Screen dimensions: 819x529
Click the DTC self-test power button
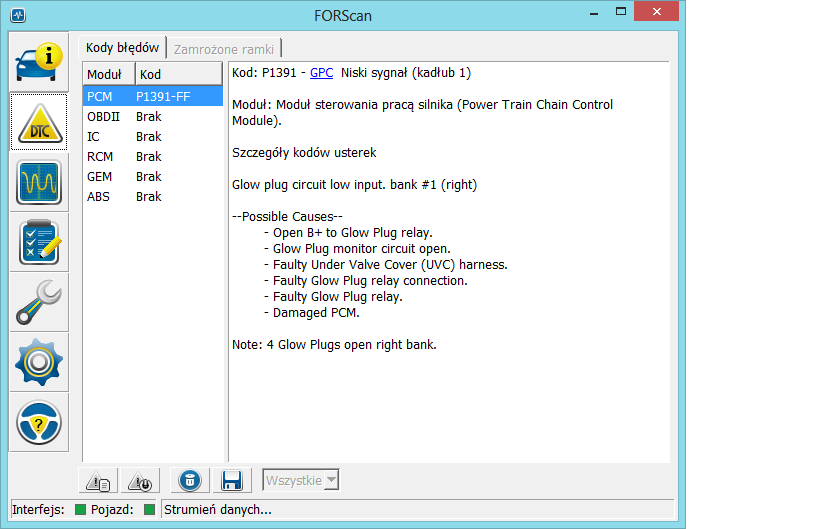click(141, 481)
